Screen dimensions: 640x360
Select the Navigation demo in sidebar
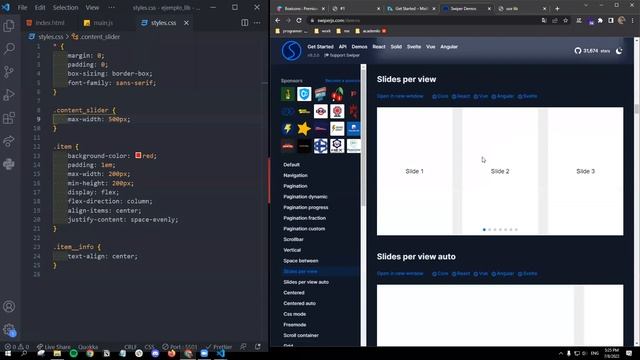click(x=296, y=176)
